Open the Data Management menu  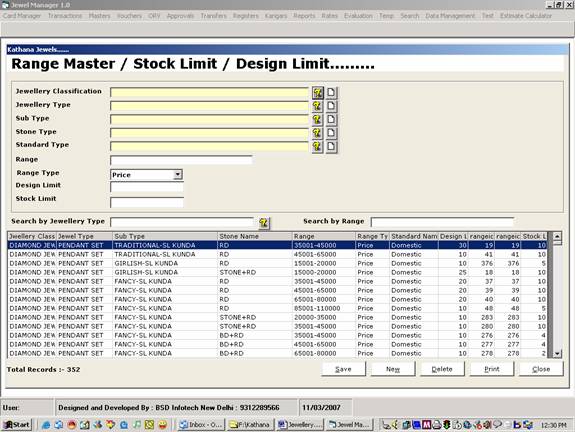(450, 16)
